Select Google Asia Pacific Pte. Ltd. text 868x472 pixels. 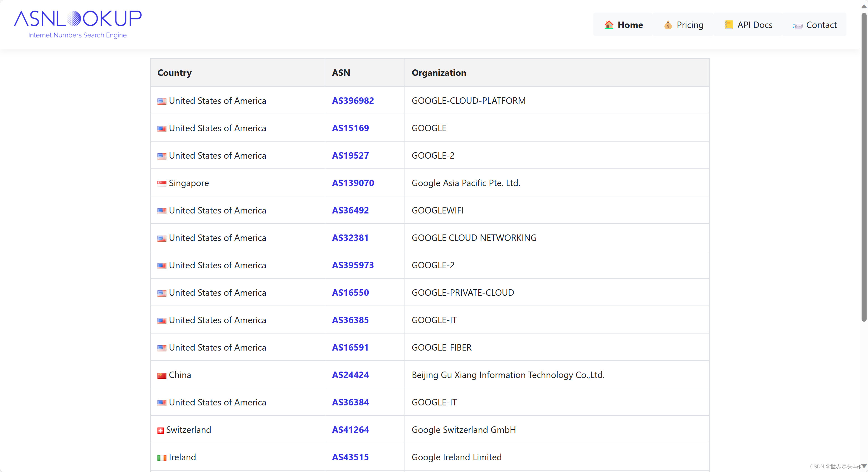(x=466, y=183)
